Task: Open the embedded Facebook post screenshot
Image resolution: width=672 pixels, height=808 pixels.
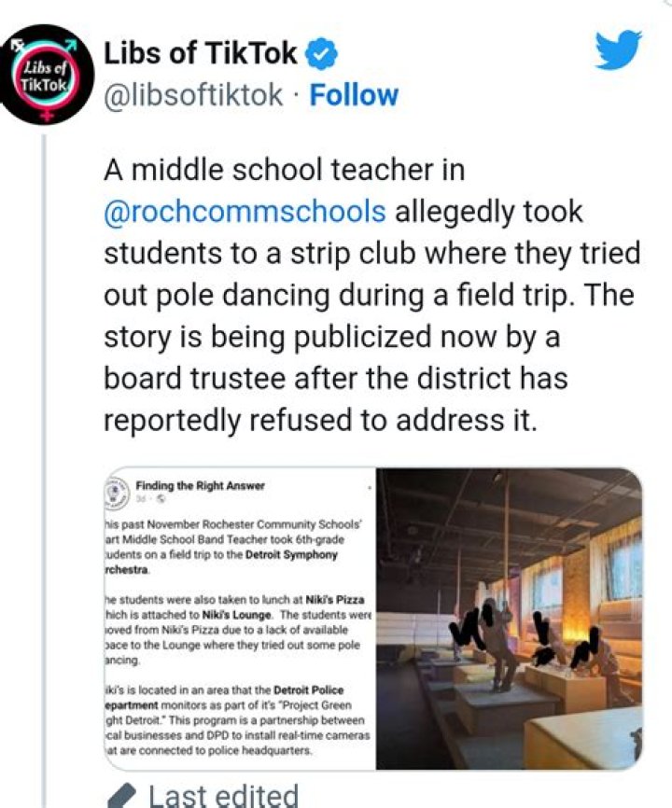Action: (238, 620)
